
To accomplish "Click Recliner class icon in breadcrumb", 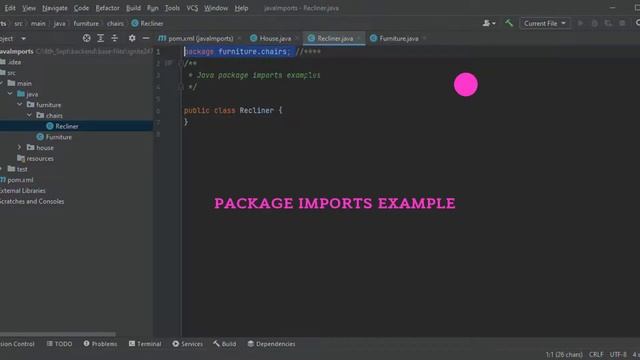I will click(135, 23).
